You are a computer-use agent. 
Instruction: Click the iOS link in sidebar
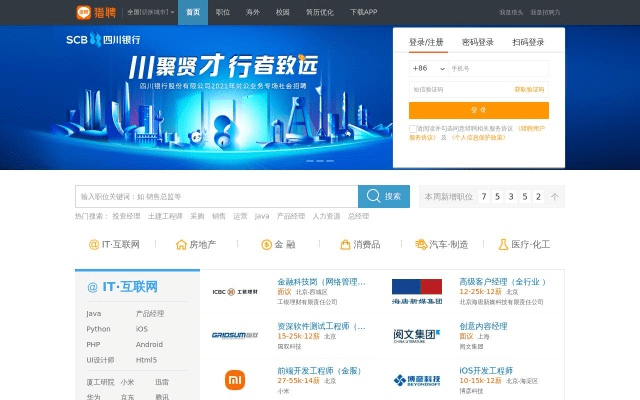point(142,329)
